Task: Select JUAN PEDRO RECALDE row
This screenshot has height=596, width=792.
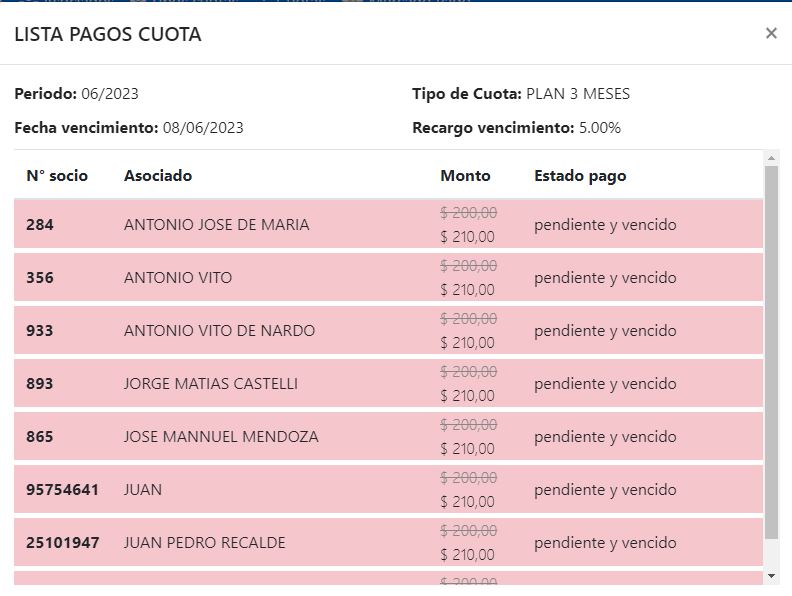Action: (204, 543)
